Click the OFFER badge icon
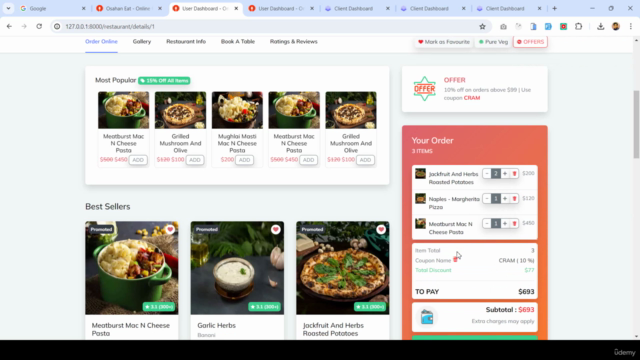 424,89
